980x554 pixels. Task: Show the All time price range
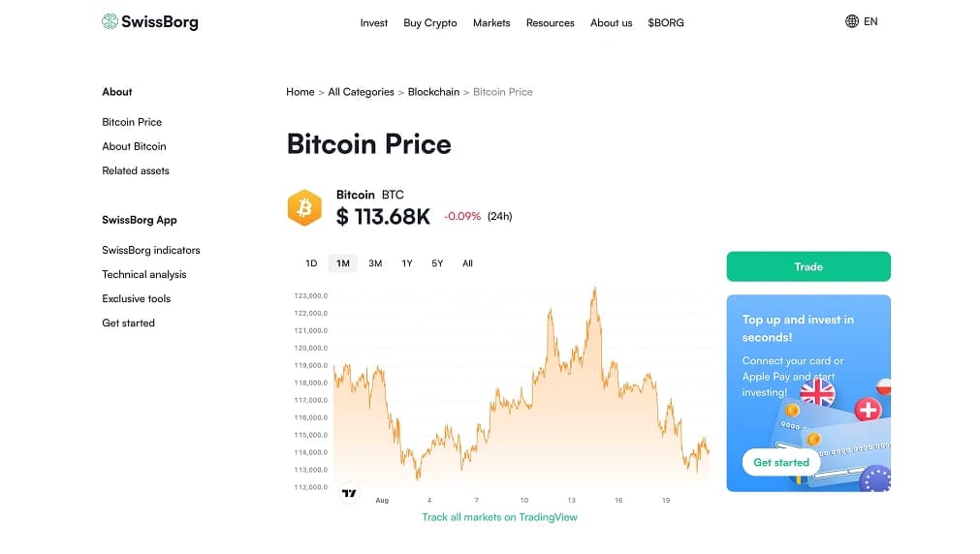coord(467,263)
